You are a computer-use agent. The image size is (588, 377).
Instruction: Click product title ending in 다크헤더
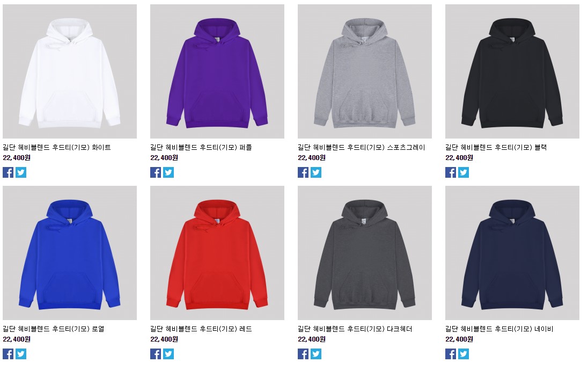click(355, 329)
